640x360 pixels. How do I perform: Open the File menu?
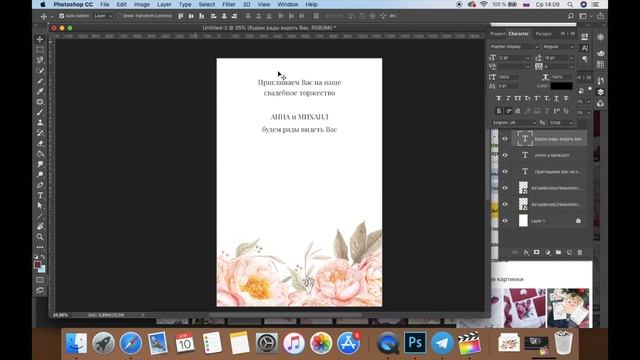105,4
